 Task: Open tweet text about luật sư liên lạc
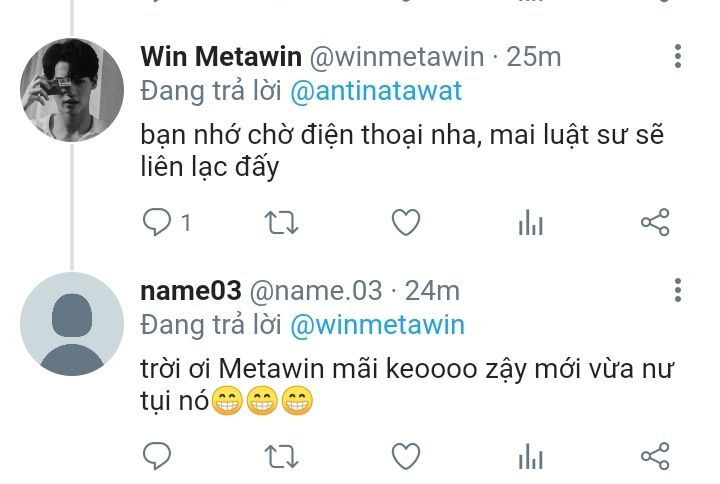(402, 151)
